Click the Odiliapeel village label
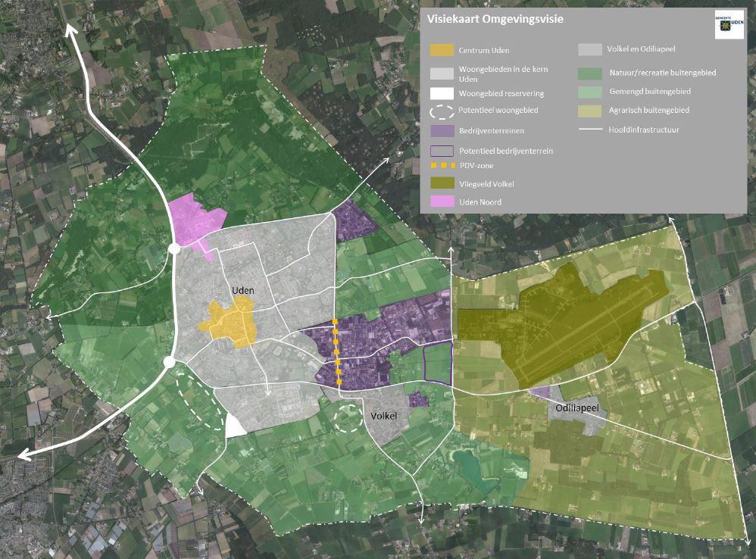 click(577, 409)
